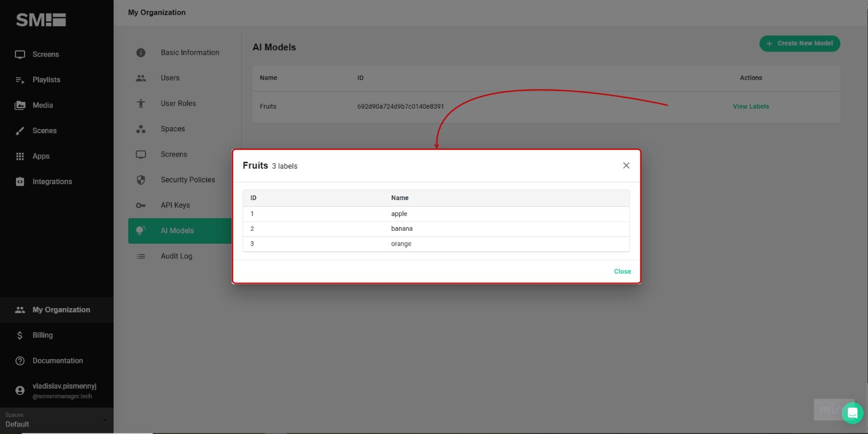Image resolution: width=868 pixels, height=434 pixels.
Task: Click model ID 692d90a724d9b7c0140e8391
Action: [x=400, y=107]
